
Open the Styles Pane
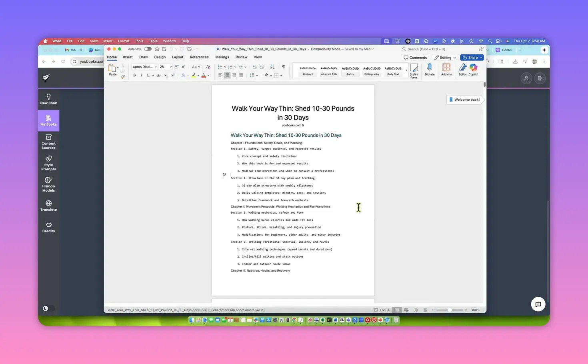pyautogui.click(x=414, y=70)
